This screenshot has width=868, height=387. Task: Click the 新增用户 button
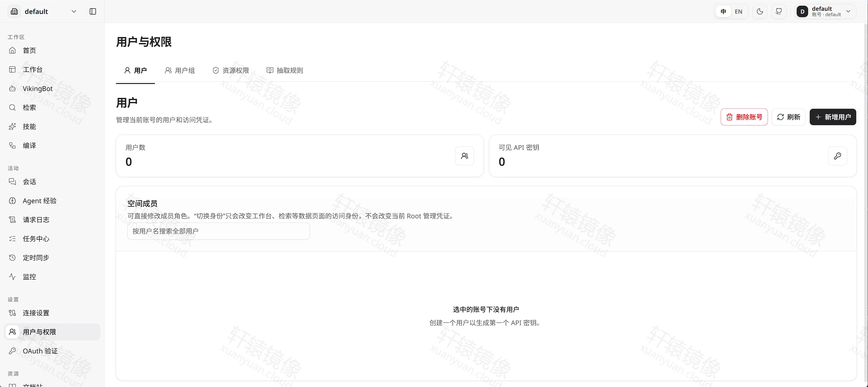tap(833, 117)
